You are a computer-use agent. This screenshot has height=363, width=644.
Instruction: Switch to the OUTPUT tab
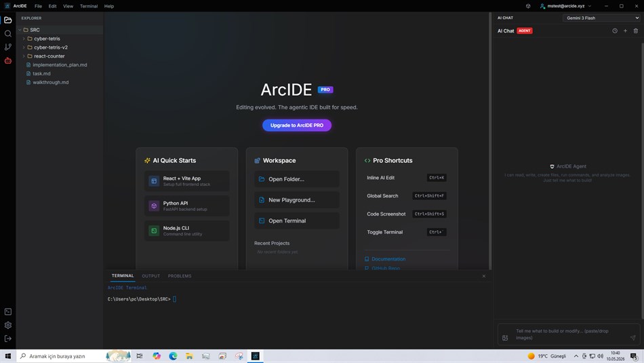150,276
